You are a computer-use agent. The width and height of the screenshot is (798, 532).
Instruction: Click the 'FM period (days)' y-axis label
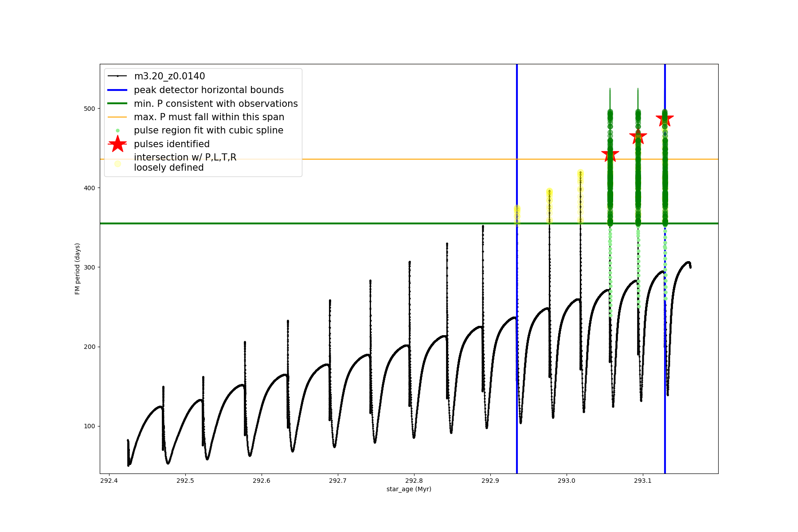click(x=78, y=269)
